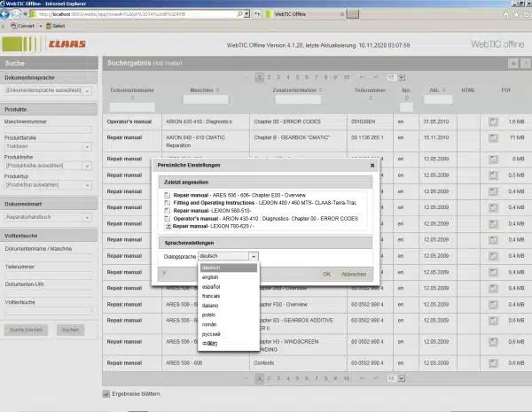Click the browser refresh icon

pyautogui.click(x=257, y=14)
